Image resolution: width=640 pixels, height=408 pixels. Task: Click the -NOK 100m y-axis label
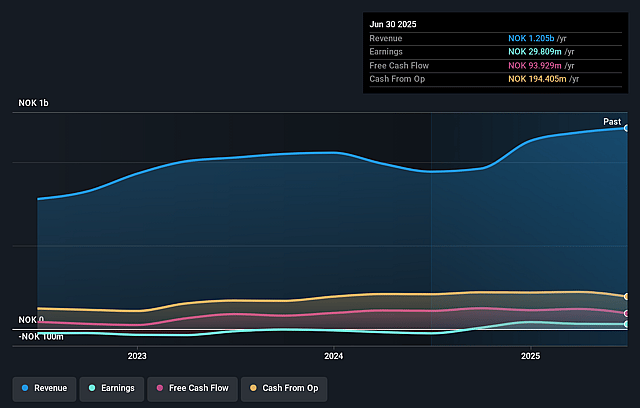click(40, 336)
